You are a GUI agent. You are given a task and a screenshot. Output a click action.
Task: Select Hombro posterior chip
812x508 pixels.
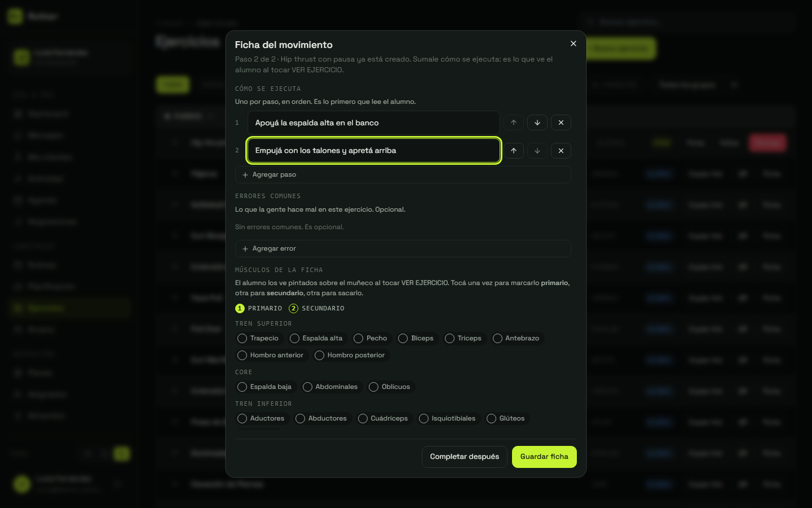click(350, 356)
